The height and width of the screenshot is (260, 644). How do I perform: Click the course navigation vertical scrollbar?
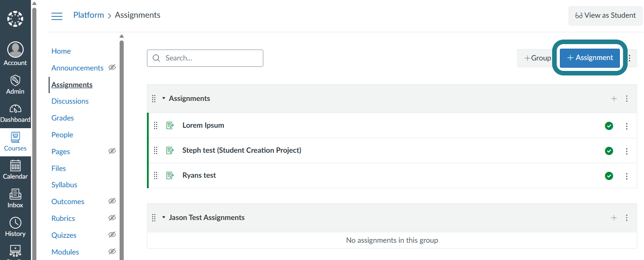(121, 150)
